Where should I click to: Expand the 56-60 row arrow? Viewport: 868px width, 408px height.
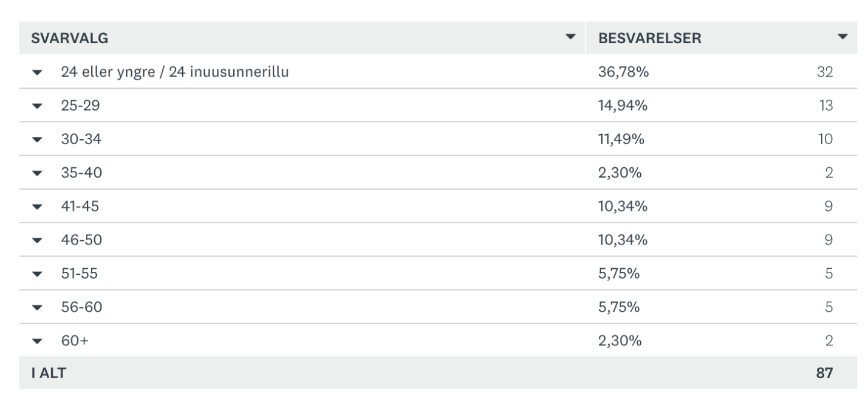(38, 308)
